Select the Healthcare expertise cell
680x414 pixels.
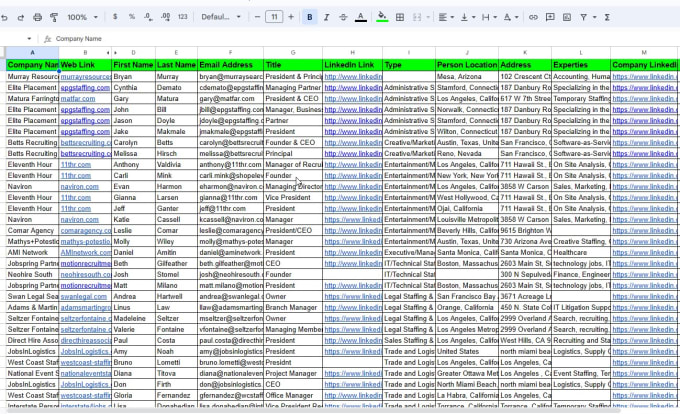pyautogui.click(x=581, y=252)
